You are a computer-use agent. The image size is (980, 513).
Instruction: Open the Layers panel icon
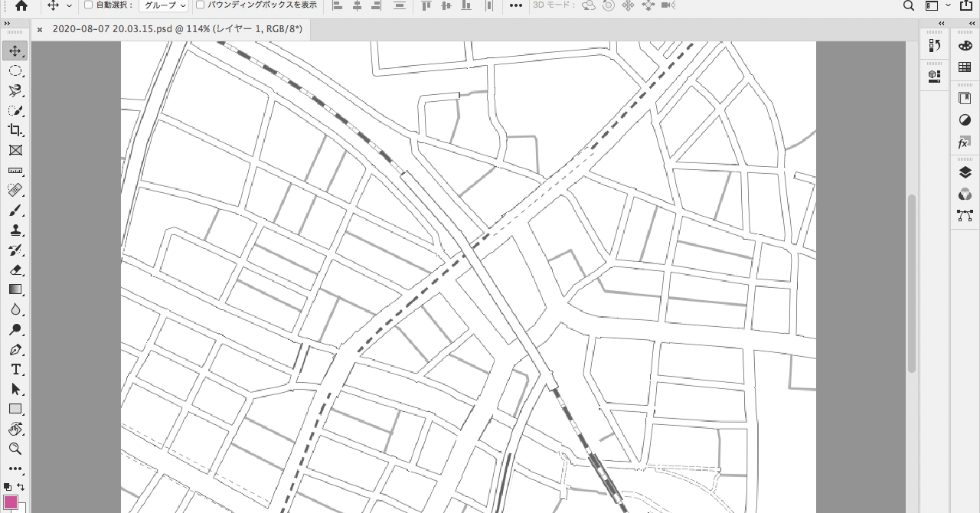pyautogui.click(x=965, y=173)
